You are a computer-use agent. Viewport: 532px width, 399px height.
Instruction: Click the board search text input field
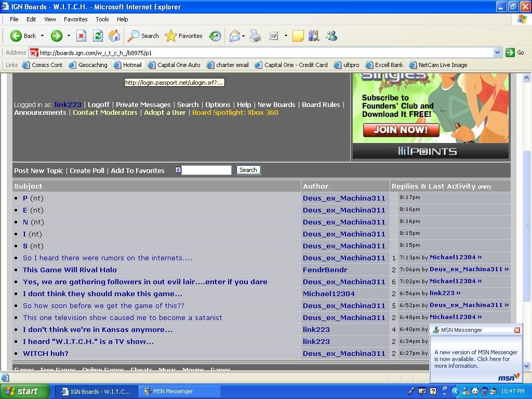[x=206, y=170]
